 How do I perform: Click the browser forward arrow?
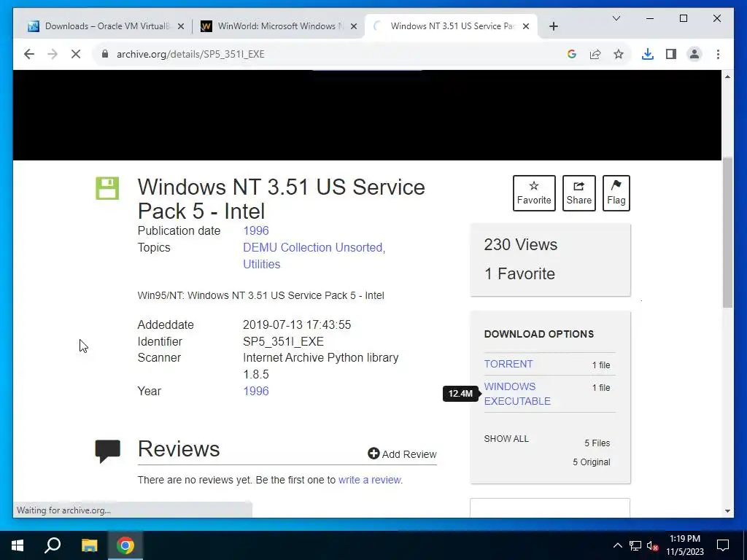pos(53,54)
